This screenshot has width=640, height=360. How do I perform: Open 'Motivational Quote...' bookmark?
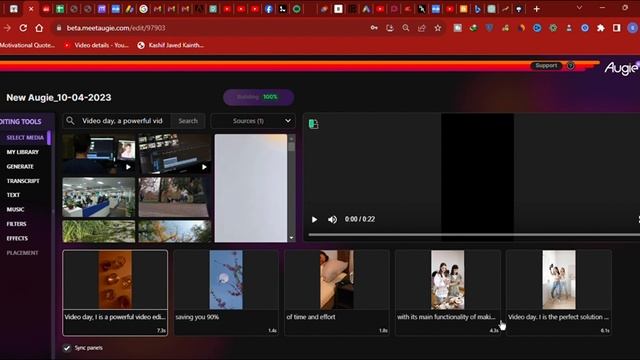click(x=27, y=45)
